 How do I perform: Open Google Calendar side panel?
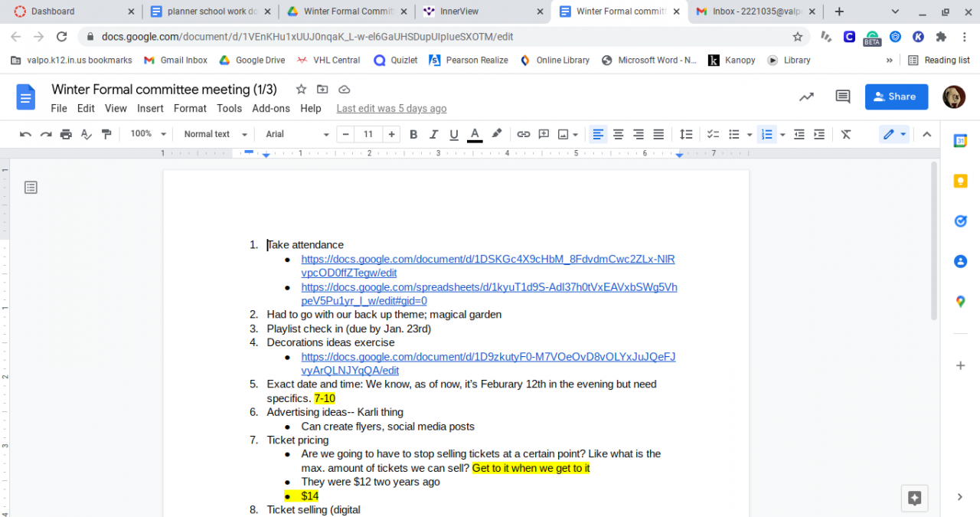click(960, 141)
